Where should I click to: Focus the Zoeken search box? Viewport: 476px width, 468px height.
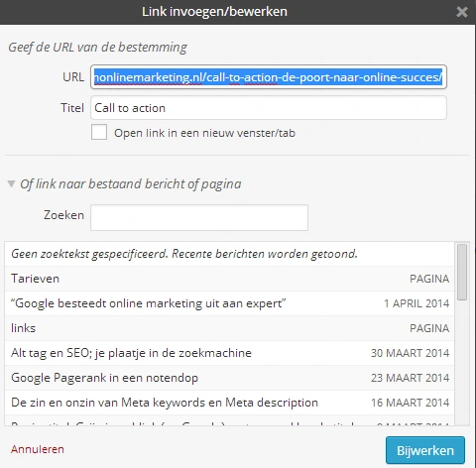coord(199,217)
